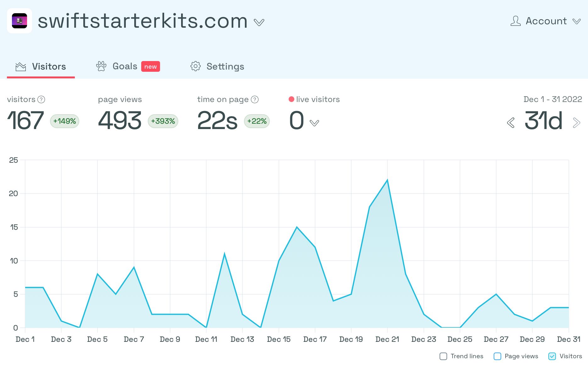Click the paw icon next to Goals
This screenshot has width=588, height=367.
pyautogui.click(x=101, y=66)
